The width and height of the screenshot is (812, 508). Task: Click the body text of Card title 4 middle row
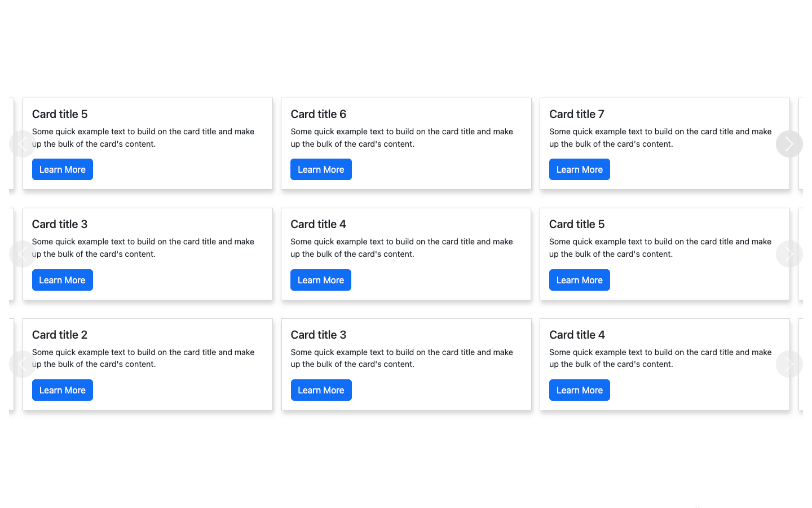401,247
